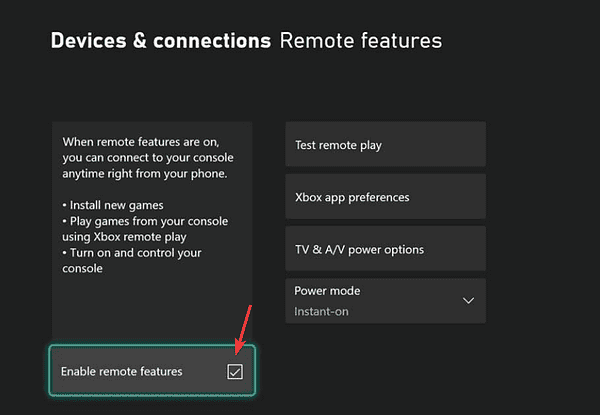The height and width of the screenshot is (415, 600).
Task: Click 'anytime right from your phone' text
Action: [x=144, y=174]
